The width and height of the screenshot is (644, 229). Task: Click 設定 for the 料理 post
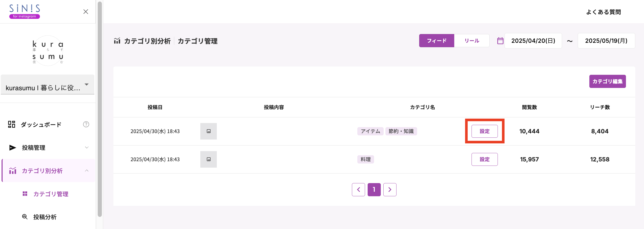pyautogui.click(x=484, y=159)
